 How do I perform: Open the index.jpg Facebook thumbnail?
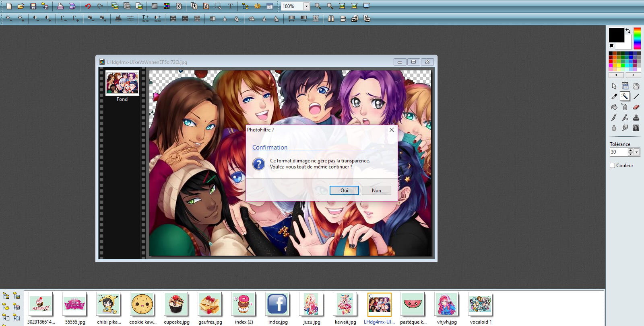click(x=277, y=304)
